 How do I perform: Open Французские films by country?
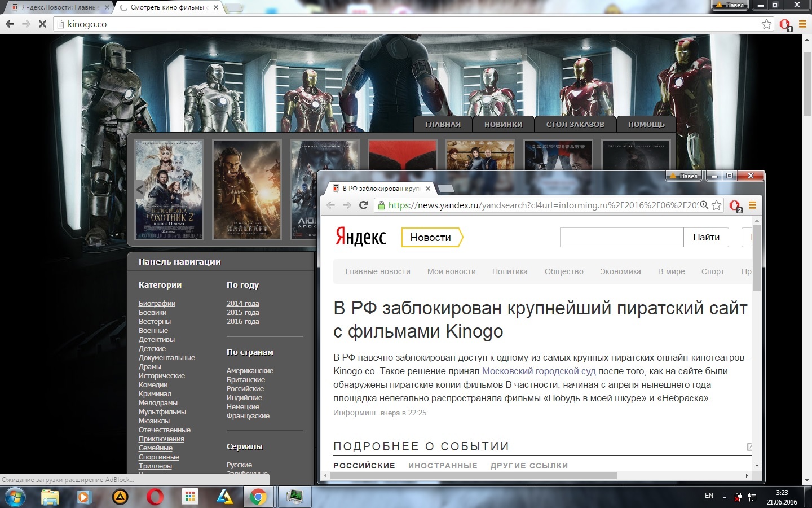(248, 416)
